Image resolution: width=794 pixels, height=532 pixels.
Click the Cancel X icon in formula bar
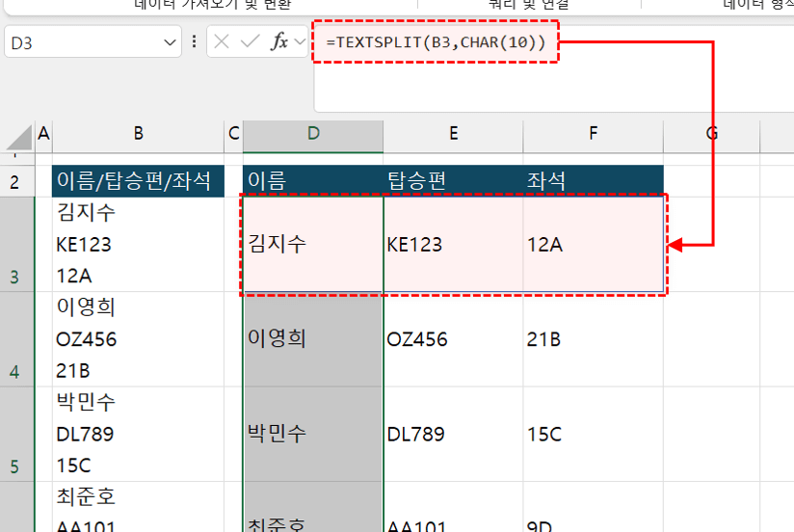(222, 41)
